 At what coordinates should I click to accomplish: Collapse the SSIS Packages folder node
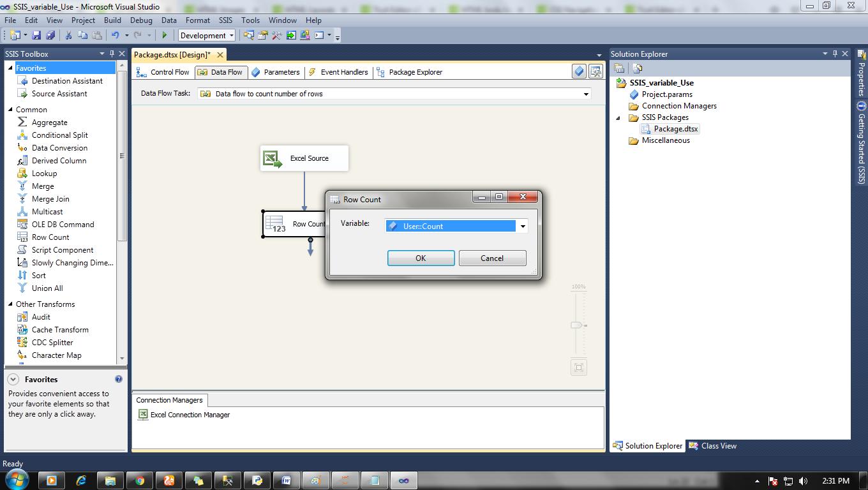618,117
